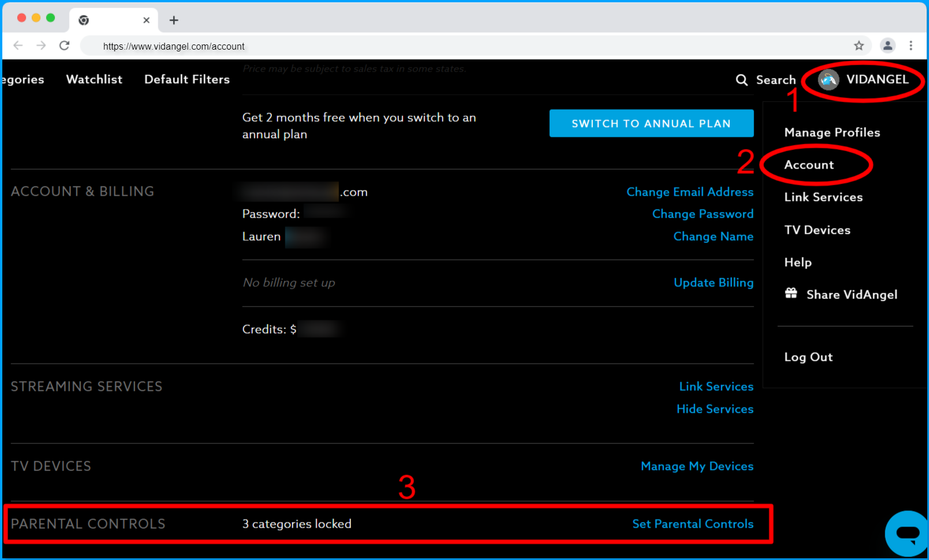Click the browser back arrow

[18, 46]
